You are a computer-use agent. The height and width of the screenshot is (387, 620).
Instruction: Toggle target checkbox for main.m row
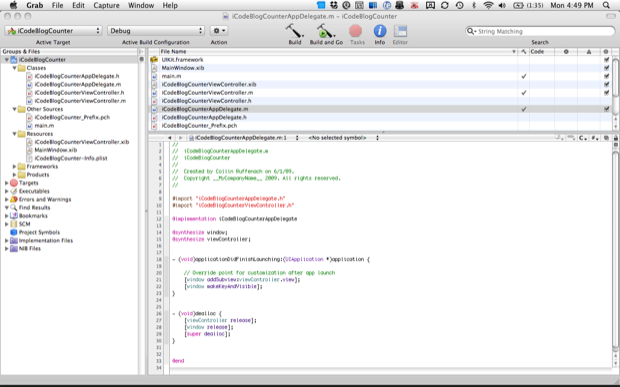pos(606,76)
